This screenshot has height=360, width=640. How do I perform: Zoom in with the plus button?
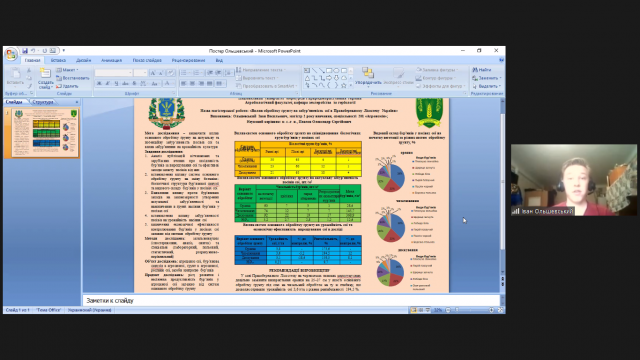point(491,310)
